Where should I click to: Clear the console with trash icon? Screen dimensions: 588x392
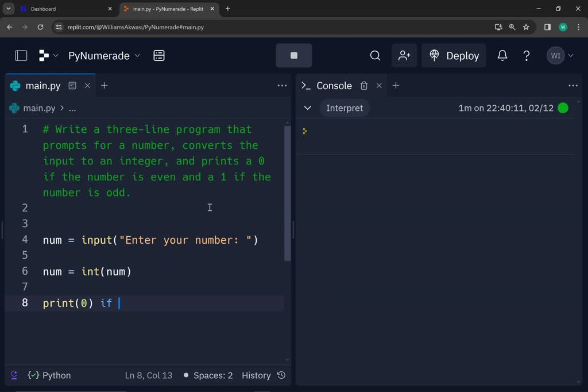pos(364,86)
